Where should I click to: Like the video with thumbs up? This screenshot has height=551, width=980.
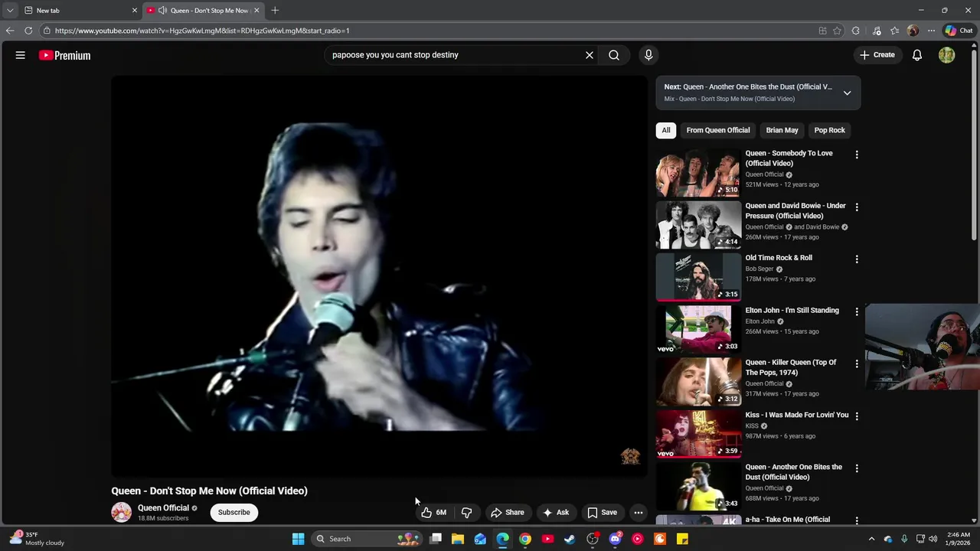click(x=433, y=513)
